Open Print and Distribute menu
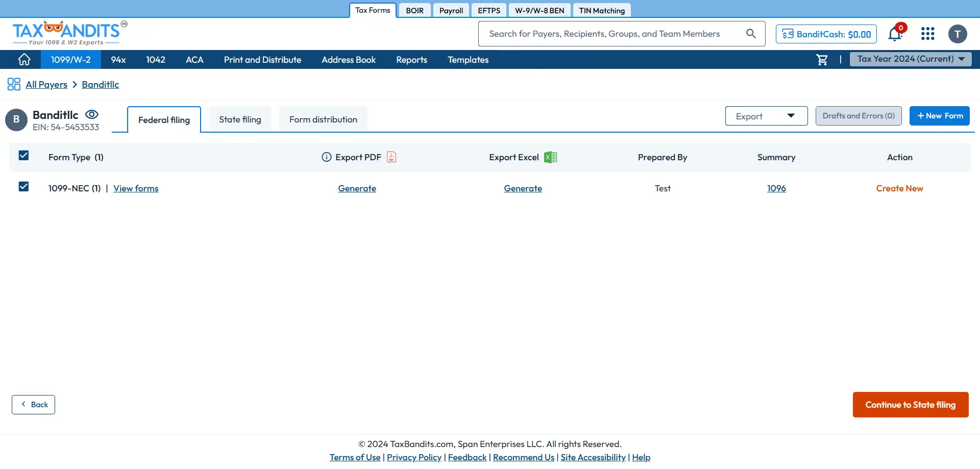This screenshot has width=980, height=469. point(262,60)
